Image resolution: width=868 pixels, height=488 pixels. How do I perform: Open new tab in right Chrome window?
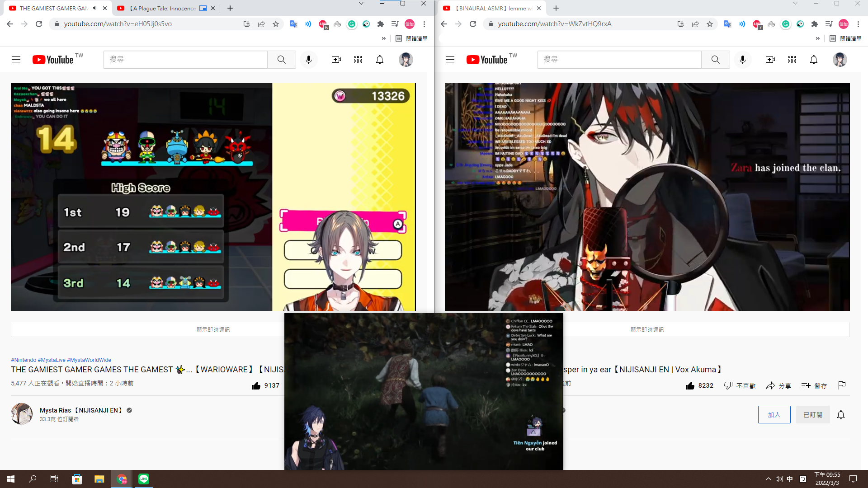point(556,8)
